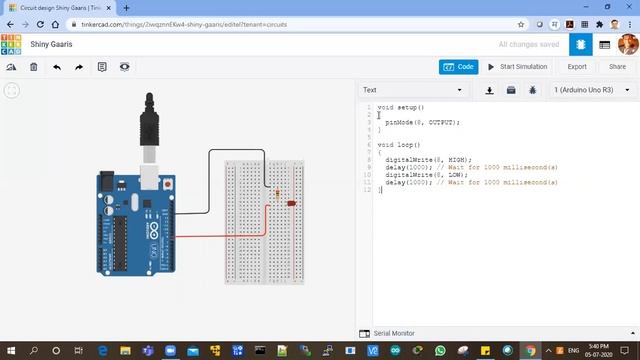Viewport: 640px width, 360px height.
Task: Undo the last action
Action: pyautogui.click(x=57, y=67)
